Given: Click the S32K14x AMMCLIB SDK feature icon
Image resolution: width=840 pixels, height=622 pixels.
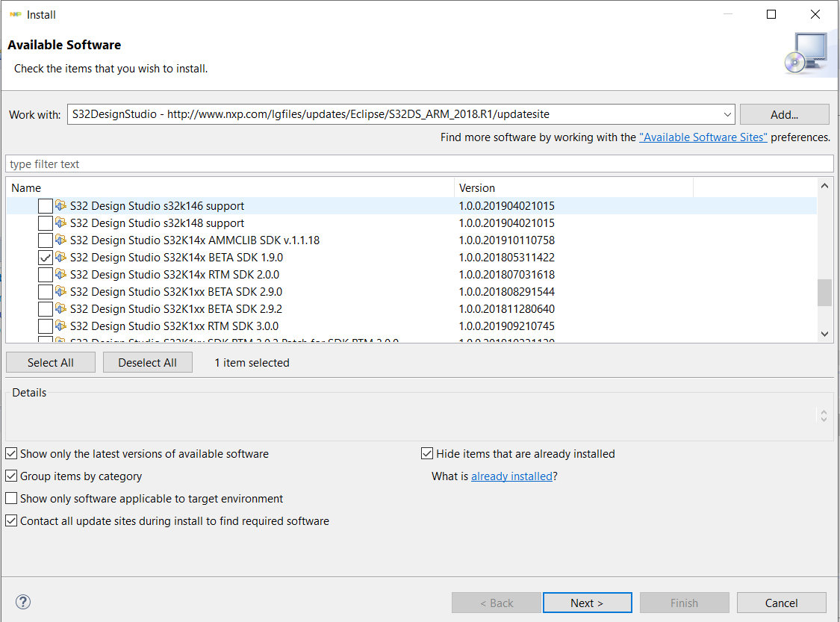Looking at the screenshot, I should pos(61,240).
